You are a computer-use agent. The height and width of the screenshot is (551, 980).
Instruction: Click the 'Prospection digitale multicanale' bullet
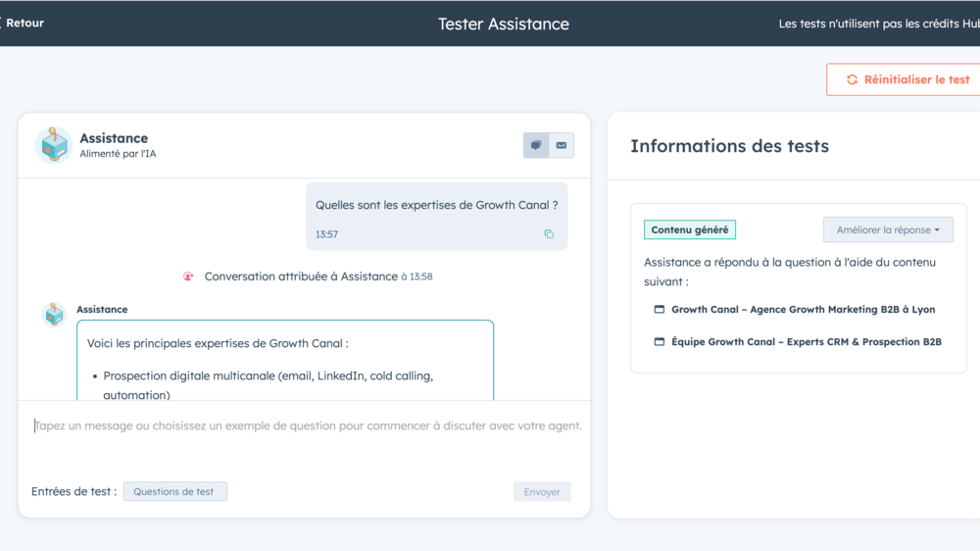(269, 385)
